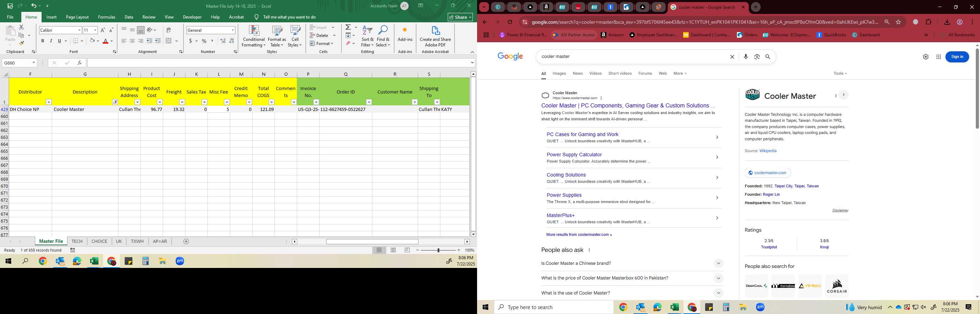Select the Images search tab
This screenshot has width=980, height=314.
(559, 73)
